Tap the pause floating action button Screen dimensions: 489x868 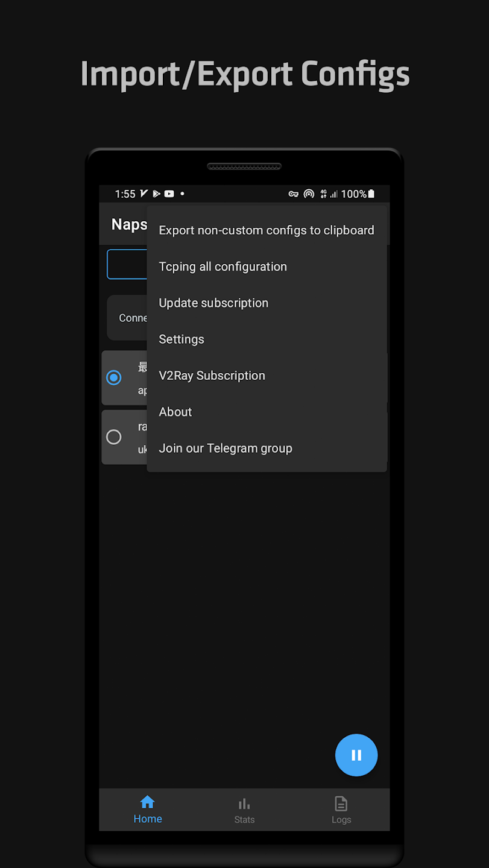coord(356,755)
